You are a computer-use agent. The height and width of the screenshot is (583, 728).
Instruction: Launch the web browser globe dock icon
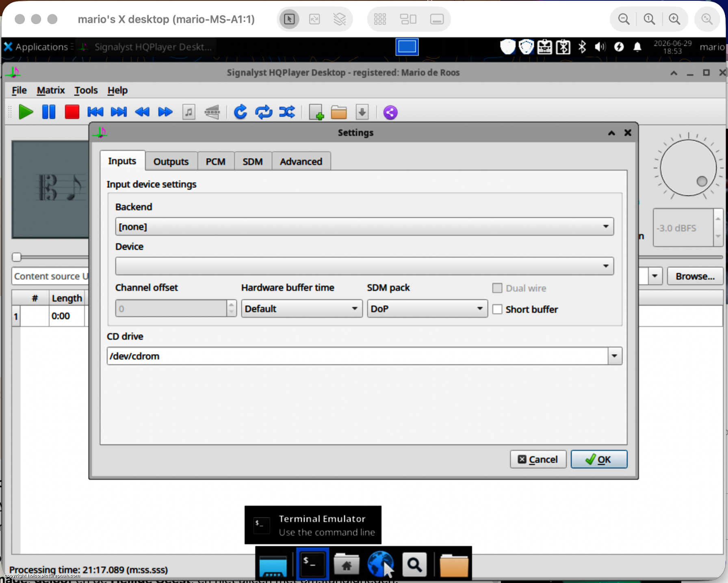381,564
